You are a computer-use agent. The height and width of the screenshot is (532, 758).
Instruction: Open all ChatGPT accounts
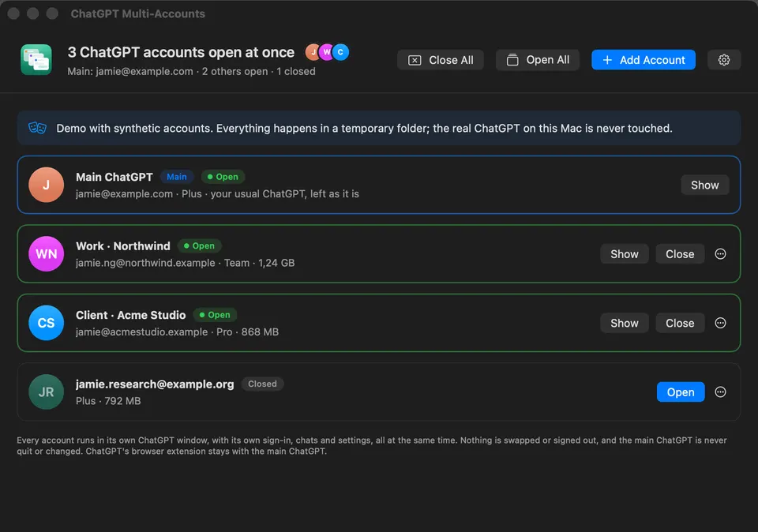538,60
